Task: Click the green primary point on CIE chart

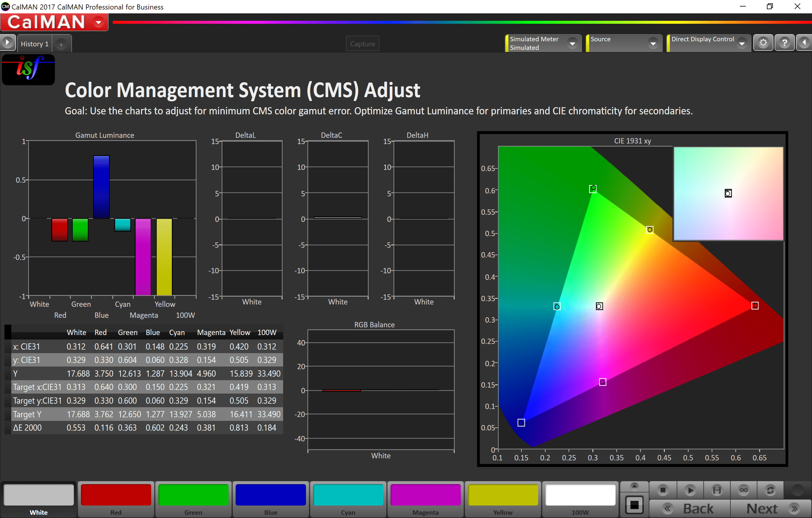Action: 593,189
